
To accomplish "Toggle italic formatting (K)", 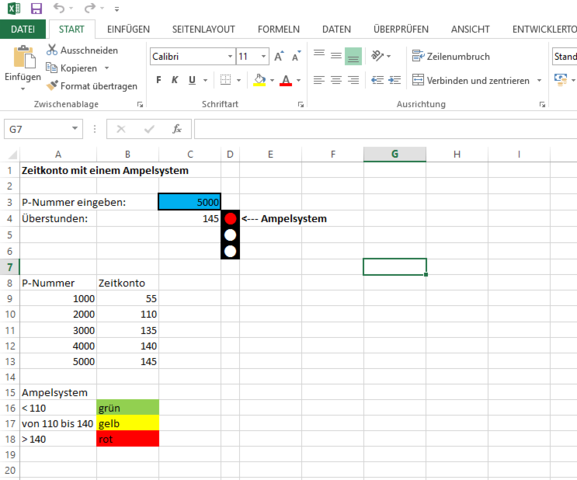I will click(x=175, y=80).
